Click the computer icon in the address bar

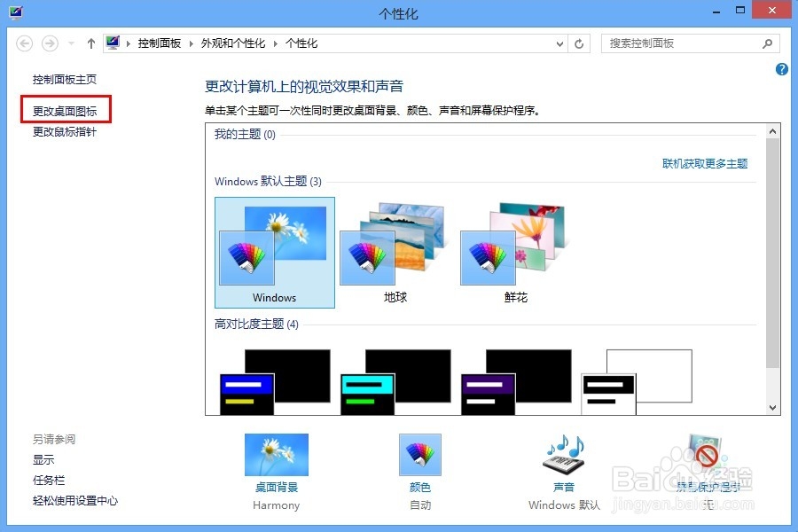(x=113, y=43)
